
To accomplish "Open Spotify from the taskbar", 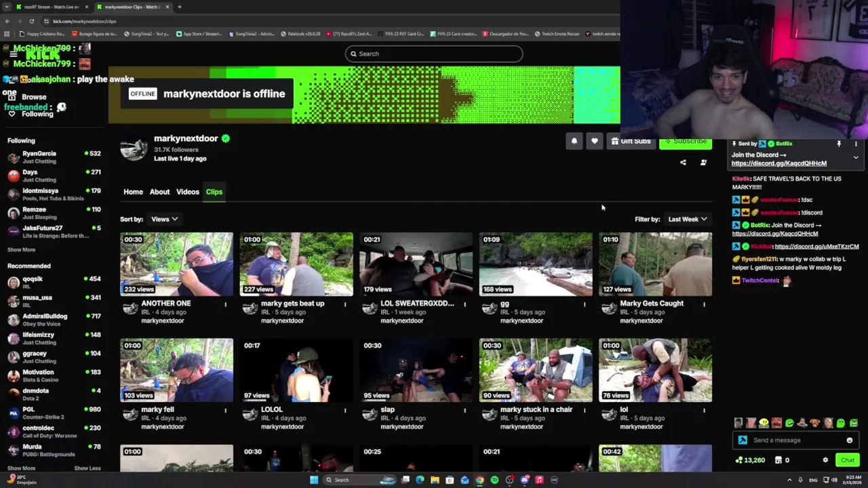I will click(494, 480).
